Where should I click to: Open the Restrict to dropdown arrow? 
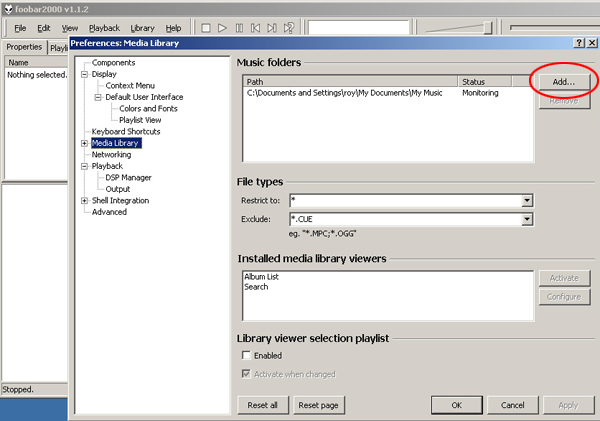pos(527,200)
